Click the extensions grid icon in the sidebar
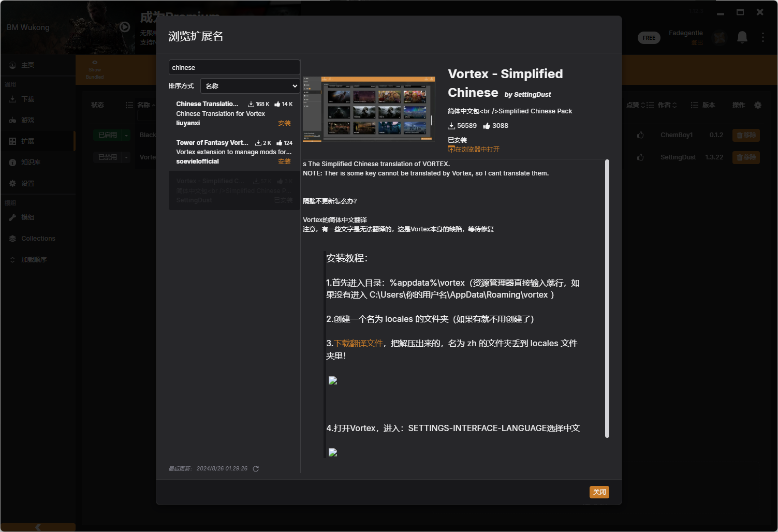Image resolution: width=778 pixels, height=532 pixels. click(12, 141)
